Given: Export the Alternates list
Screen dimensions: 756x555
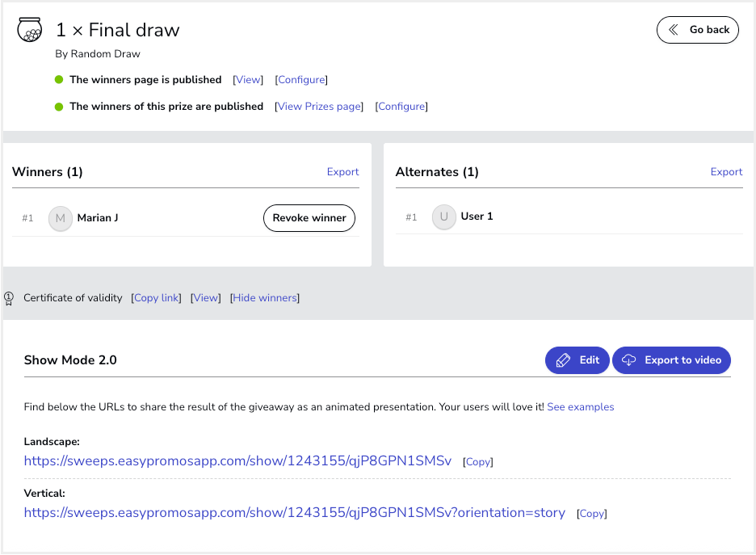Looking at the screenshot, I should (x=726, y=171).
